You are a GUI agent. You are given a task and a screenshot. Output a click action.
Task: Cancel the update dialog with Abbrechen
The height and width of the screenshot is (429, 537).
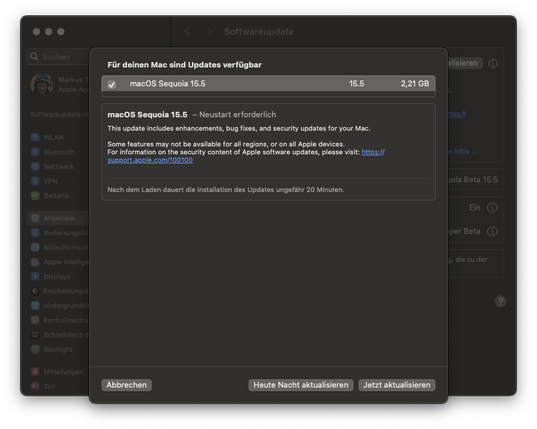126,385
